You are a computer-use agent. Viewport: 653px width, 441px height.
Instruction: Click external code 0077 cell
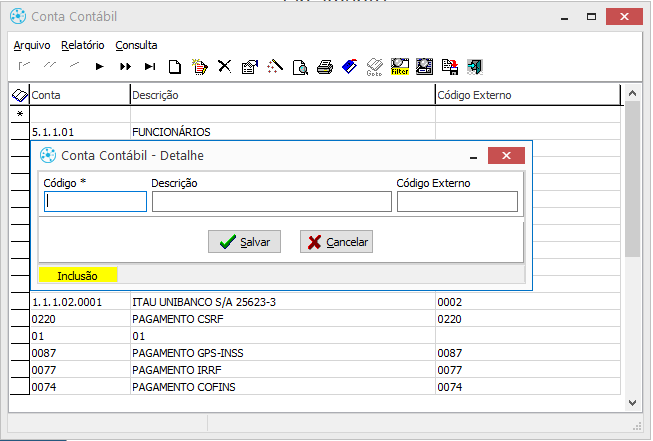click(528, 370)
